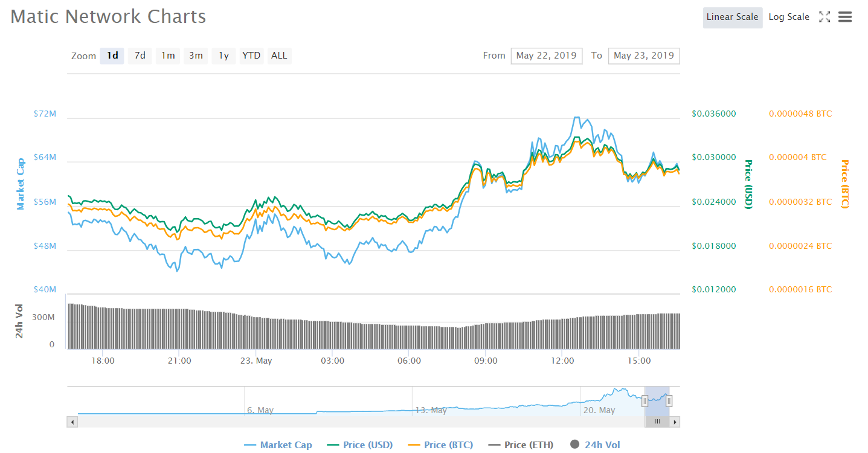Click the $48M market cap axis label
868x453 pixels.
point(45,246)
